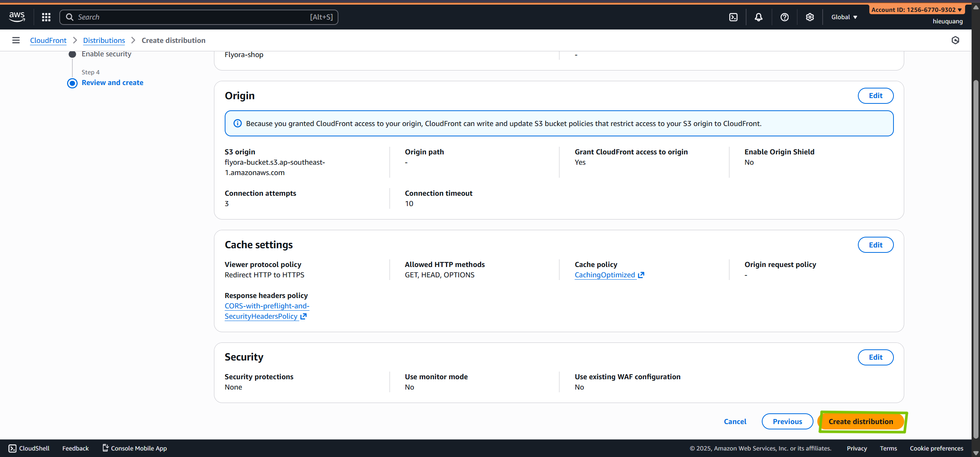Viewport: 980px width, 457px height.
Task: Open the help question-mark menu
Action: point(784,17)
